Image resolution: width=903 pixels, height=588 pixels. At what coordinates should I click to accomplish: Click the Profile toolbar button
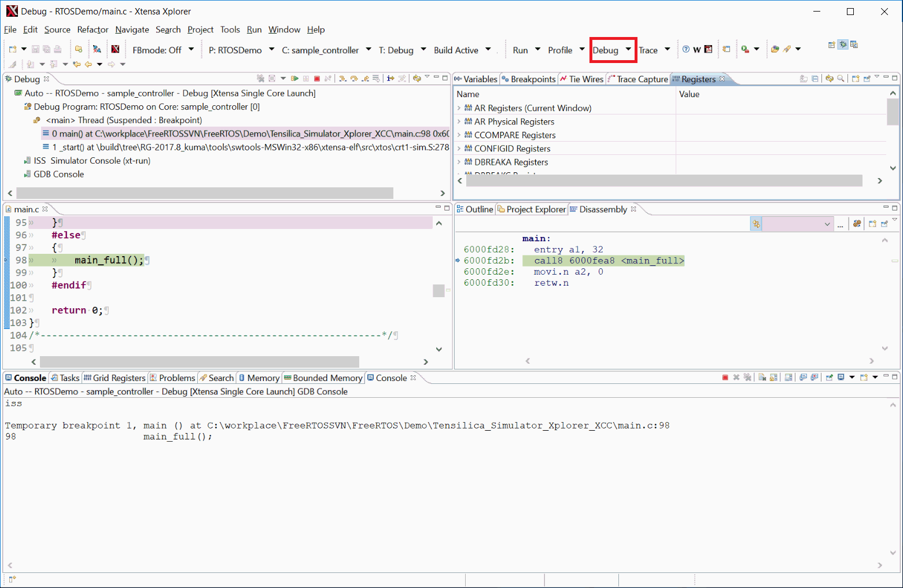(560, 50)
